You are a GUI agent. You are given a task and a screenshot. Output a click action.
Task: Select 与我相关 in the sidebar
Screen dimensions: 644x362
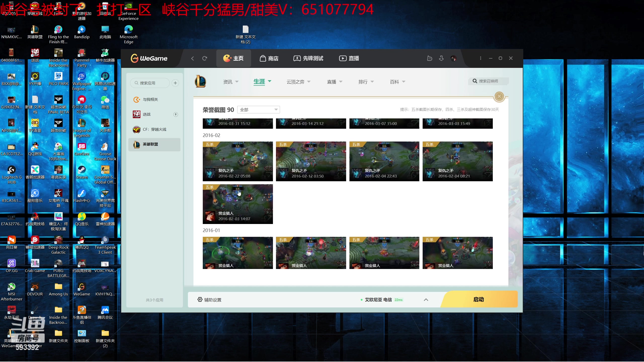pyautogui.click(x=154, y=100)
